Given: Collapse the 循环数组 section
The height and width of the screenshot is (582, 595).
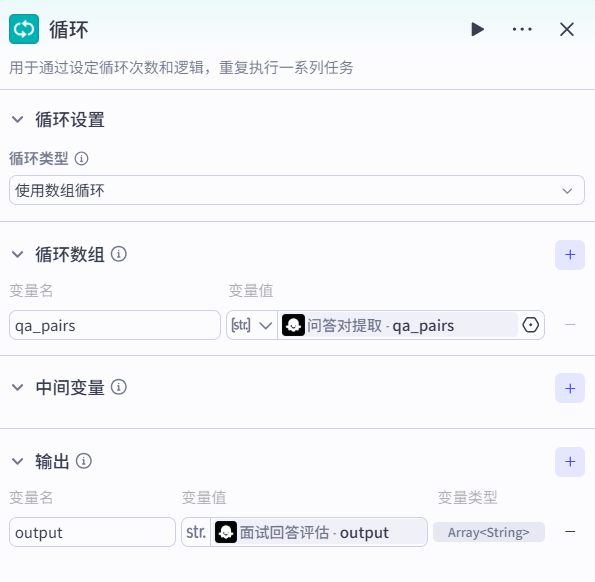Looking at the screenshot, I should click(17, 254).
